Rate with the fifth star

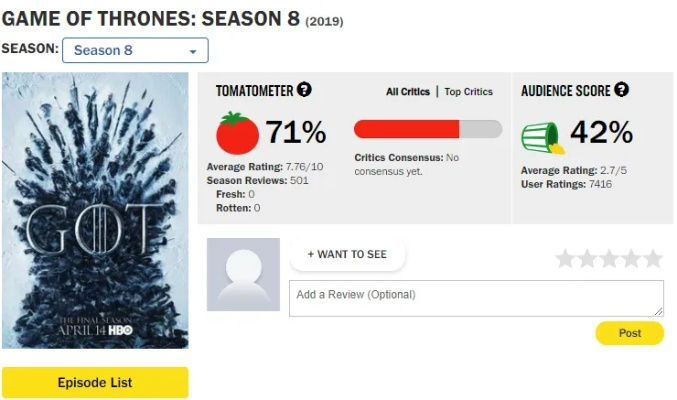(653, 259)
